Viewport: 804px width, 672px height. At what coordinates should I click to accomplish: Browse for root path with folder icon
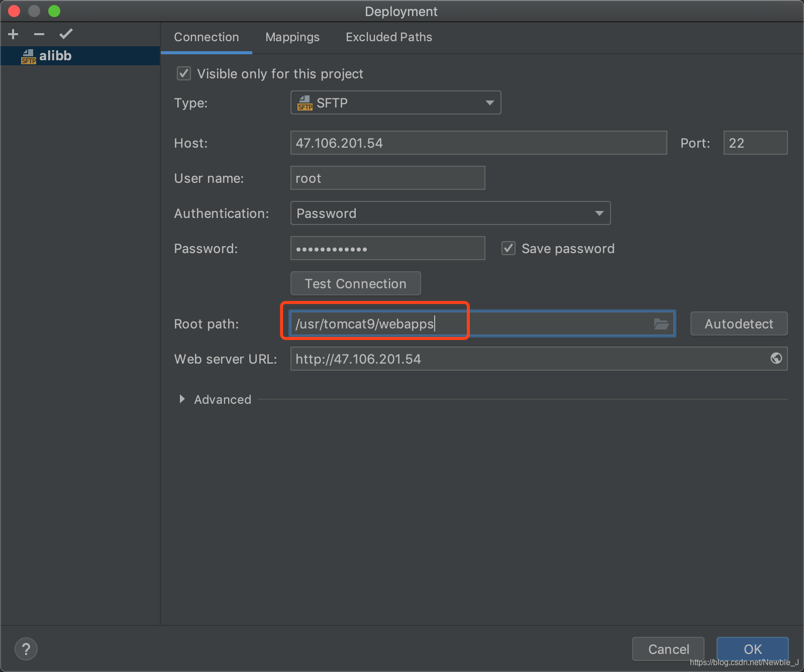(661, 324)
